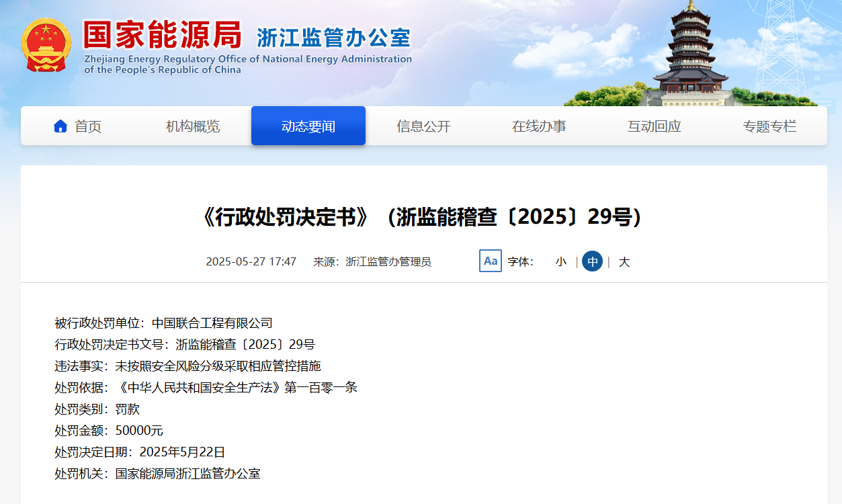Open the 机构概览 navigation item
The image size is (842, 504).
(193, 126)
